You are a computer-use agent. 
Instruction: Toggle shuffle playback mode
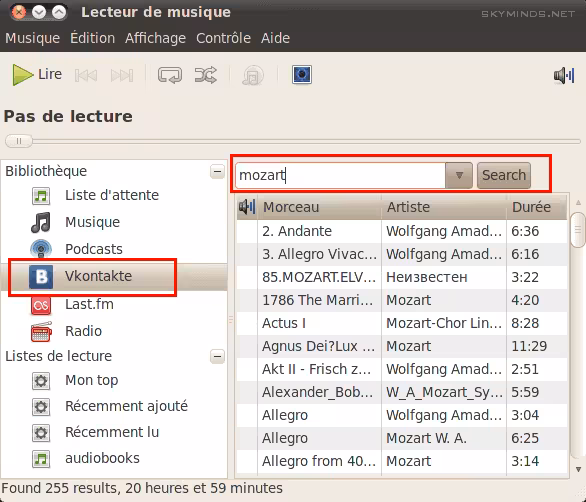206,75
